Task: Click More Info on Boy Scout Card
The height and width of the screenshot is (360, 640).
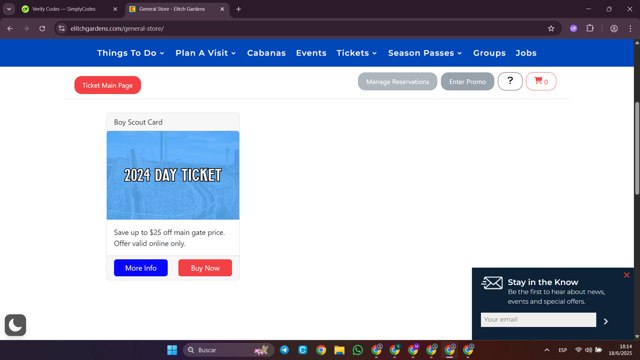Action: pyautogui.click(x=141, y=268)
